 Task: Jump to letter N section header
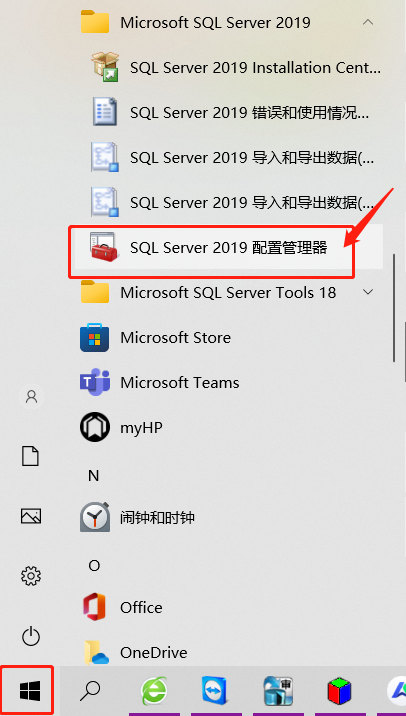point(94,476)
